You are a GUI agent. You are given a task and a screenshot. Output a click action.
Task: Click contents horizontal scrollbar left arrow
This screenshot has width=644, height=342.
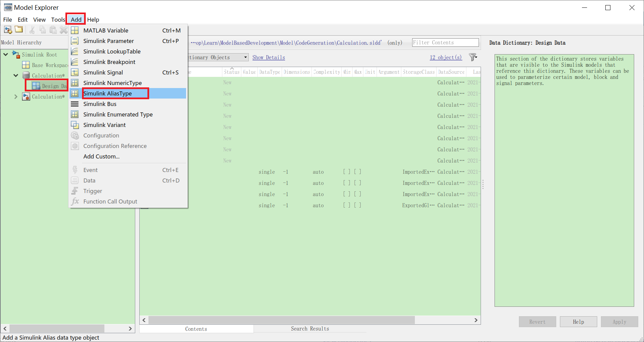[x=144, y=320]
